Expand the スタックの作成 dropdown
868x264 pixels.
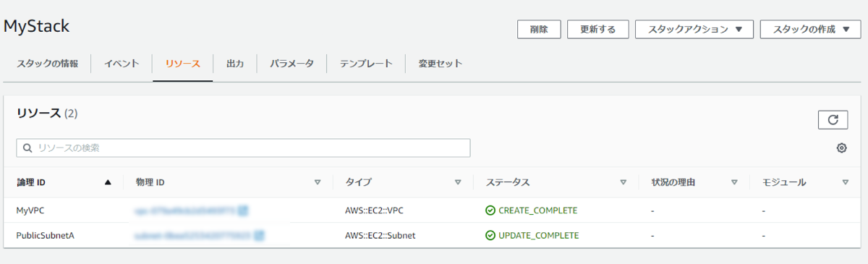[x=810, y=30]
